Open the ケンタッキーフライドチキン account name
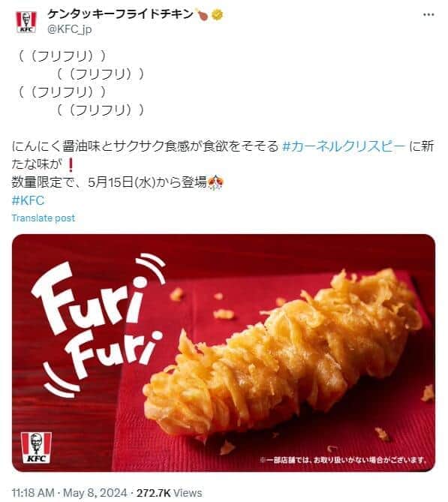 click(120, 14)
